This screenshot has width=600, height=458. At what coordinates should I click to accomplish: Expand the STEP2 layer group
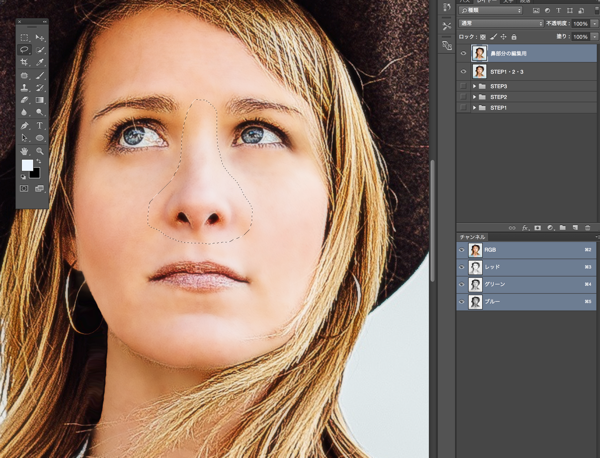tap(474, 97)
